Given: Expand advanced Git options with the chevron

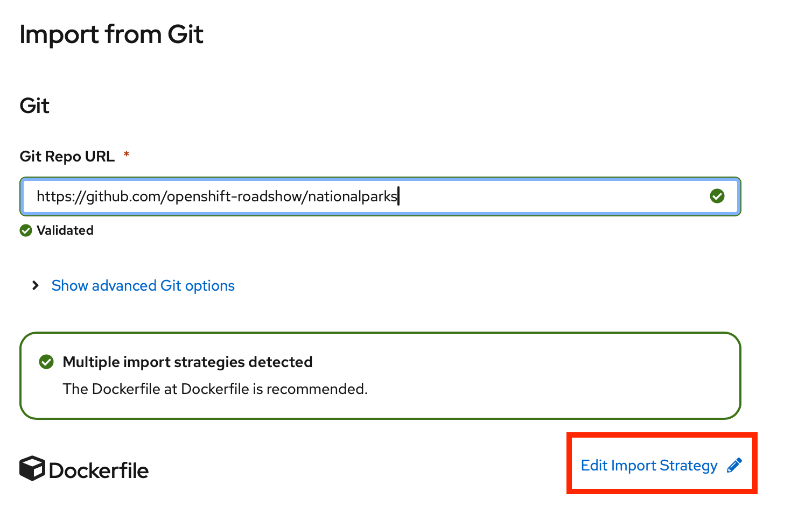Looking at the screenshot, I should click(x=36, y=285).
